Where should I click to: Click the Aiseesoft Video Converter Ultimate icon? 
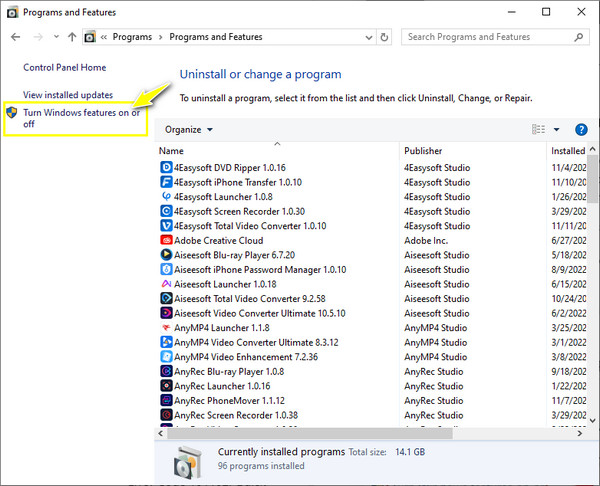[166, 313]
